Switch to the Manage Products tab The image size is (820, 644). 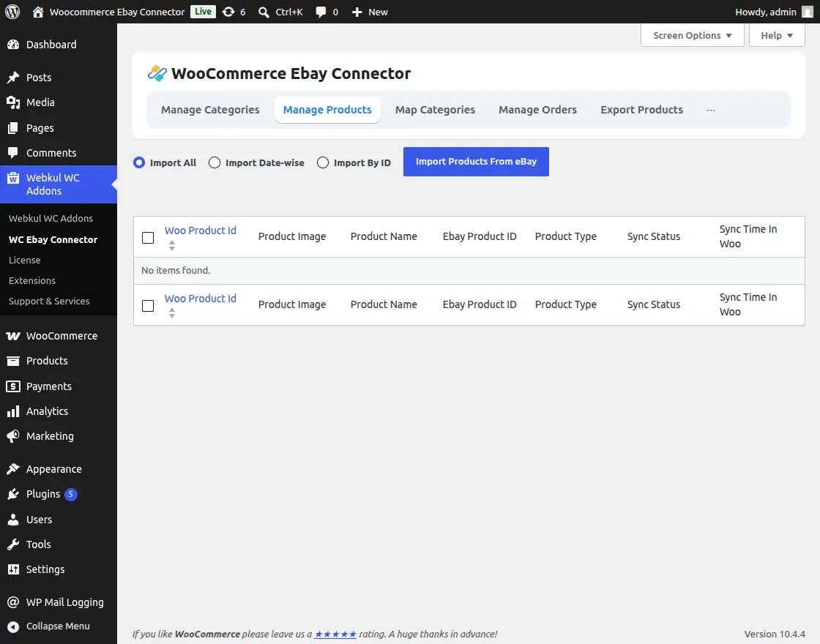(327, 110)
